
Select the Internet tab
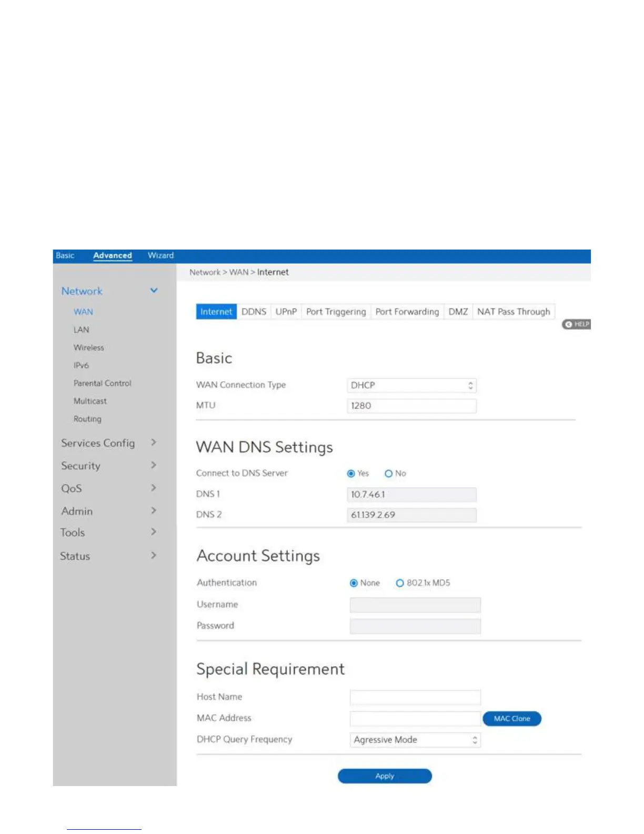(x=216, y=312)
